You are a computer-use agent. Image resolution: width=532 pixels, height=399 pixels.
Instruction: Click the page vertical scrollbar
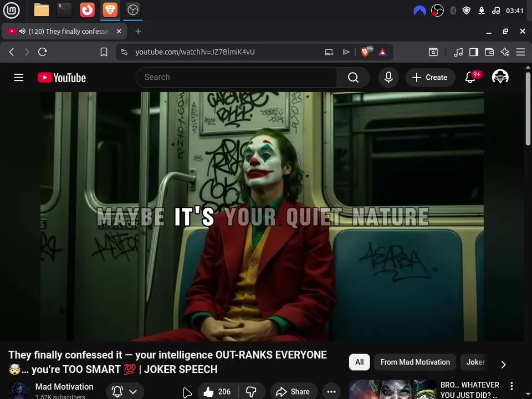(528, 109)
